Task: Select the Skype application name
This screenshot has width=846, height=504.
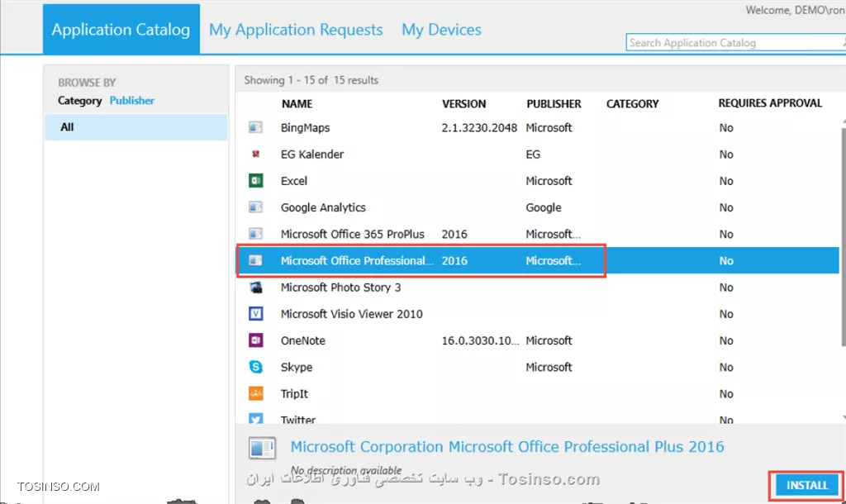Action: coord(297,367)
